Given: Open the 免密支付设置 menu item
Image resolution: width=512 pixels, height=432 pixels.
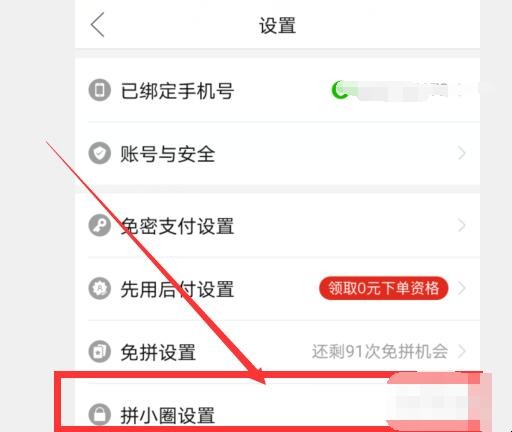Looking at the screenshot, I should click(x=277, y=225).
